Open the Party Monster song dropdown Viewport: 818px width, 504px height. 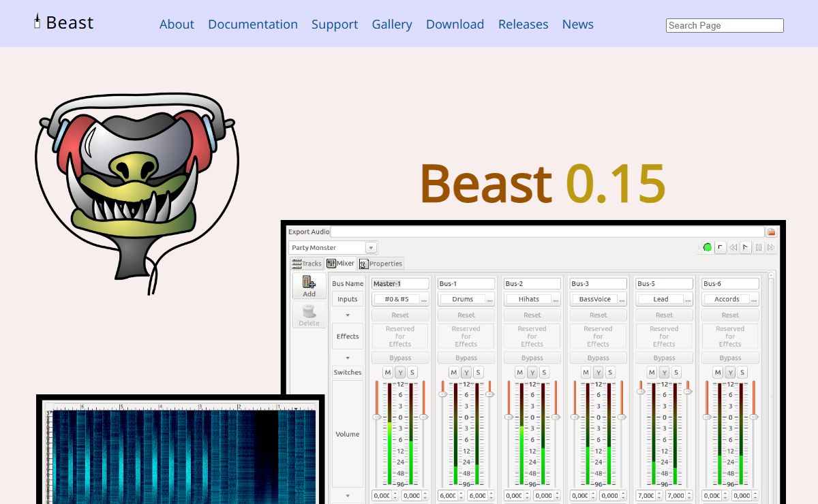(371, 248)
